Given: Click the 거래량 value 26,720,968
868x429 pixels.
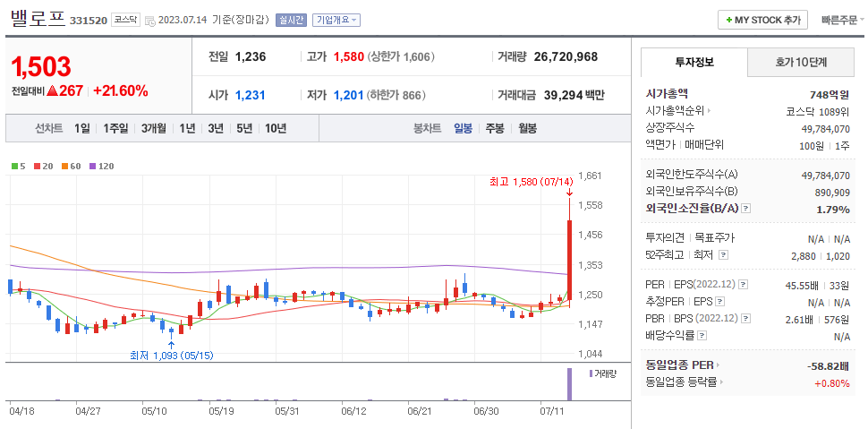Looking at the screenshot, I should [566, 56].
